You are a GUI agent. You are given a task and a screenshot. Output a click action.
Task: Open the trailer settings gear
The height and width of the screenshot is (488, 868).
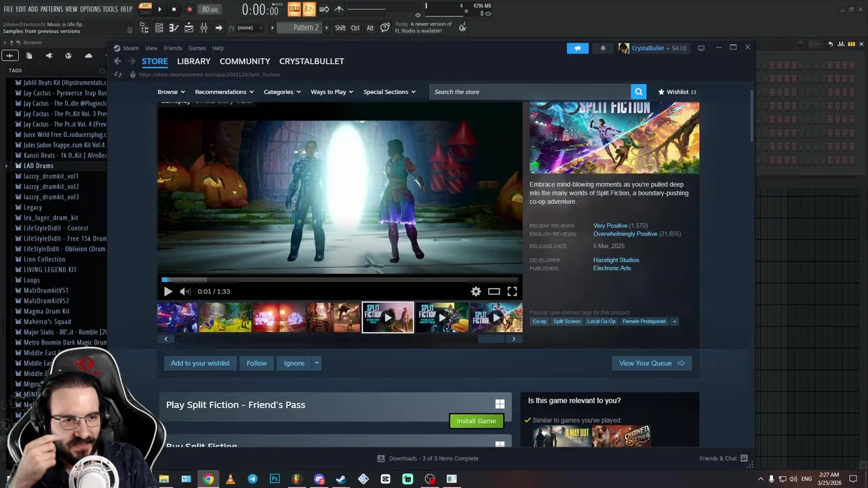point(476,291)
